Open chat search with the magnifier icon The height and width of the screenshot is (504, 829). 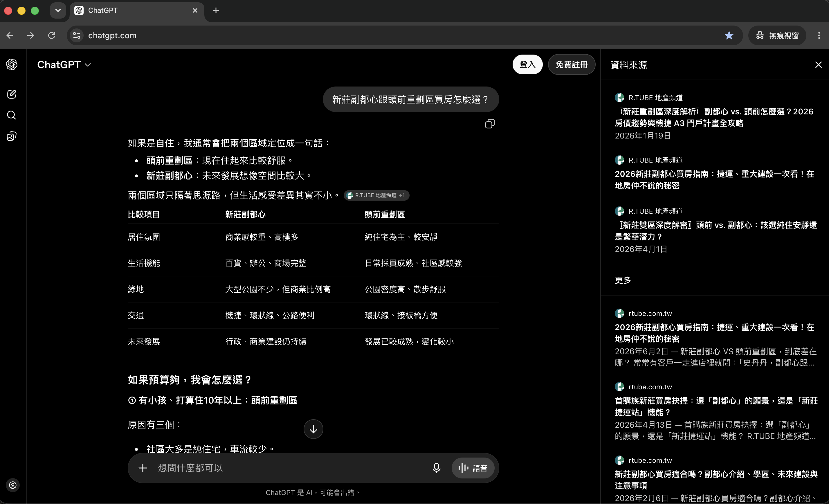[12, 115]
